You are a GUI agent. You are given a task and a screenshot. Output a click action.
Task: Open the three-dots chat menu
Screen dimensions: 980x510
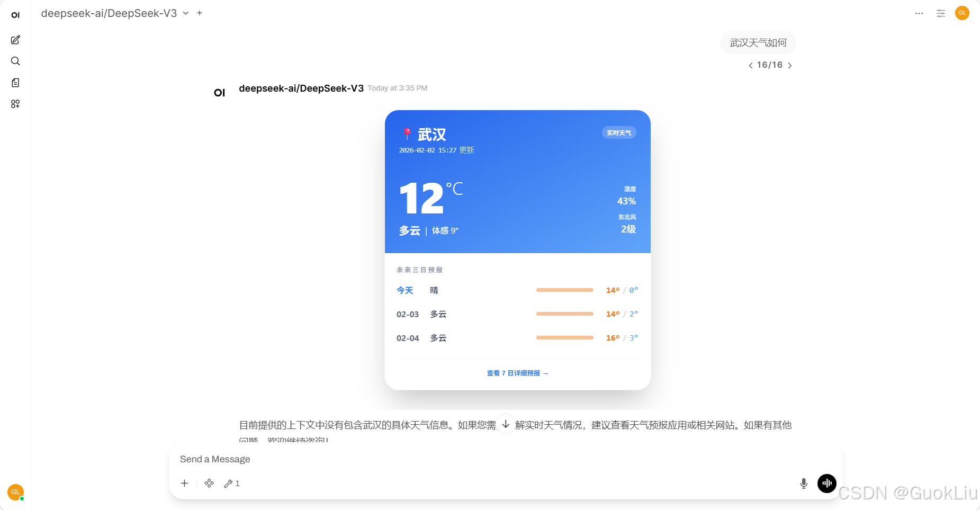pos(919,13)
